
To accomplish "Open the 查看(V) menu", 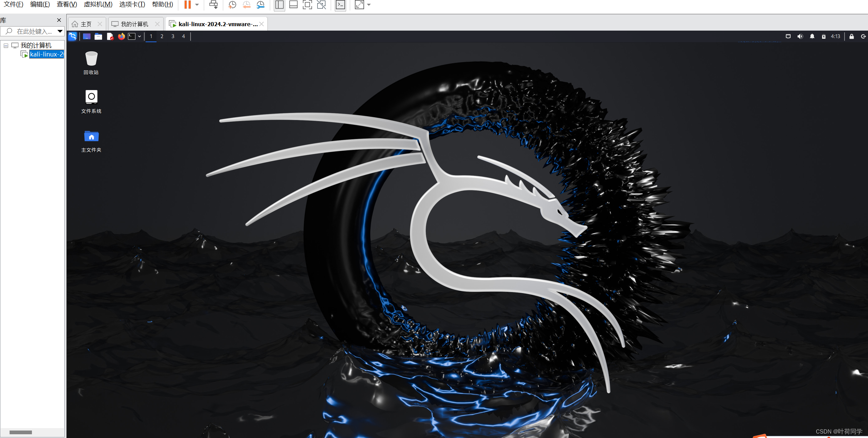I will (x=67, y=4).
